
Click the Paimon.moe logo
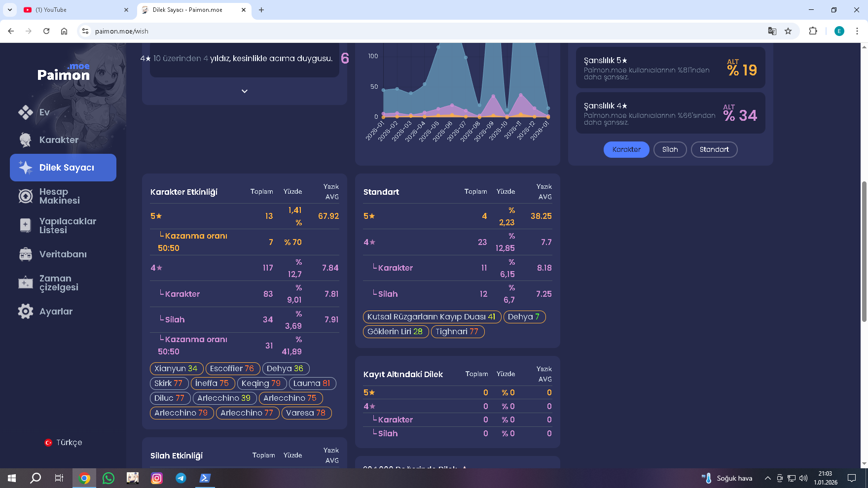[x=64, y=72]
